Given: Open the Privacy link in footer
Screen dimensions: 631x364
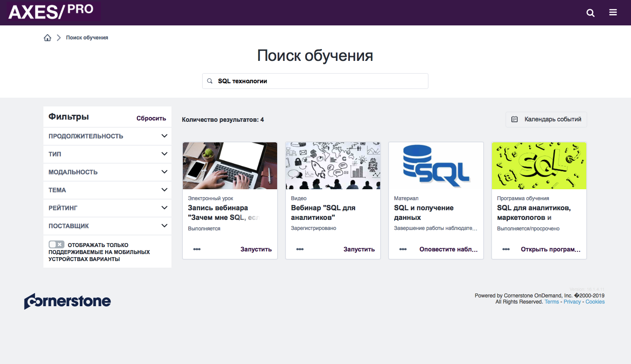Looking at the screenshot, I should pyautogui.click(x=572, y=302).
